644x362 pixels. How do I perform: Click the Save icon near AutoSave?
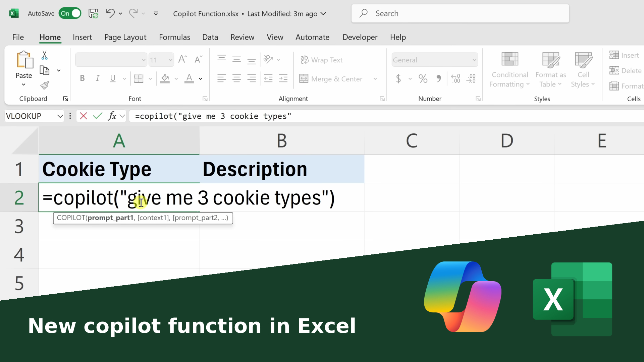tap(93, 13)
